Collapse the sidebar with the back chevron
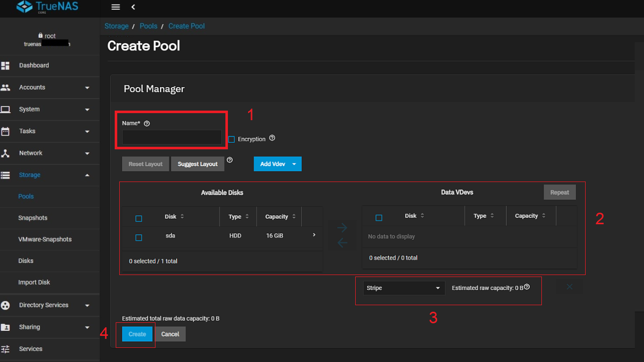The height and width of the screenshot is (362, 644). click(x=133, y=7)
